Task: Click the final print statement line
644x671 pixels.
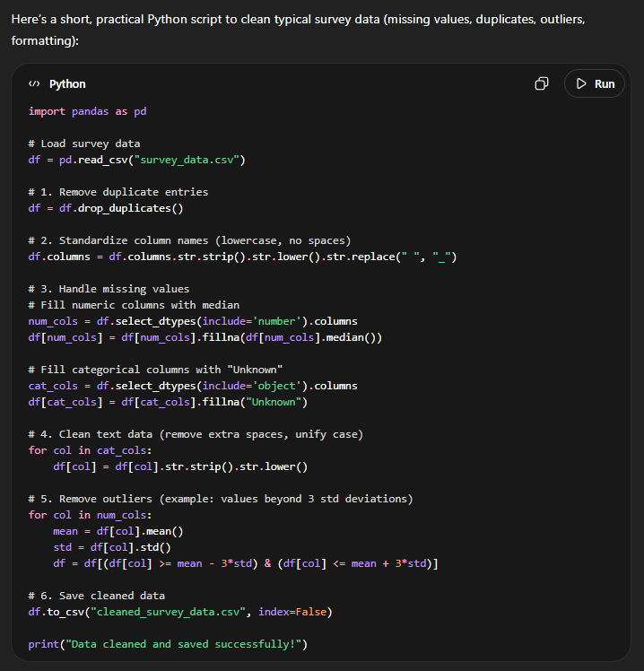Action: click(168, 644)
